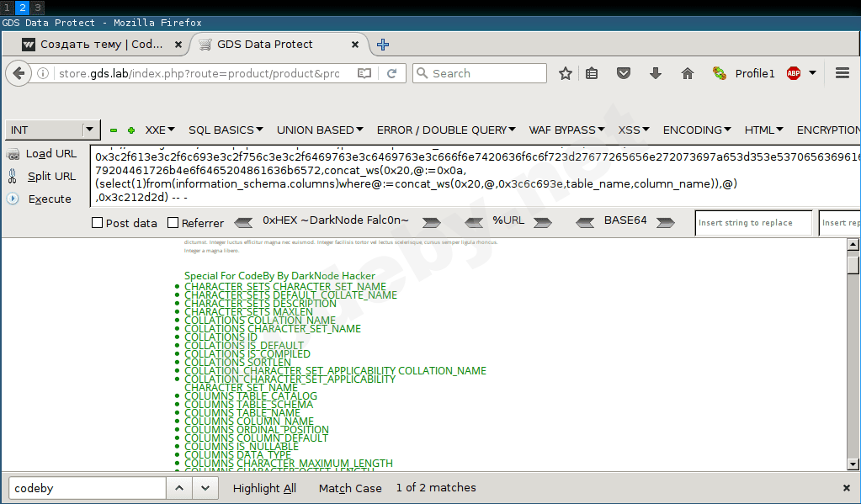861x504 pixels.
Task: Decode hex with left arrow beside 0xHEX
Action: [x=243, y=222]
